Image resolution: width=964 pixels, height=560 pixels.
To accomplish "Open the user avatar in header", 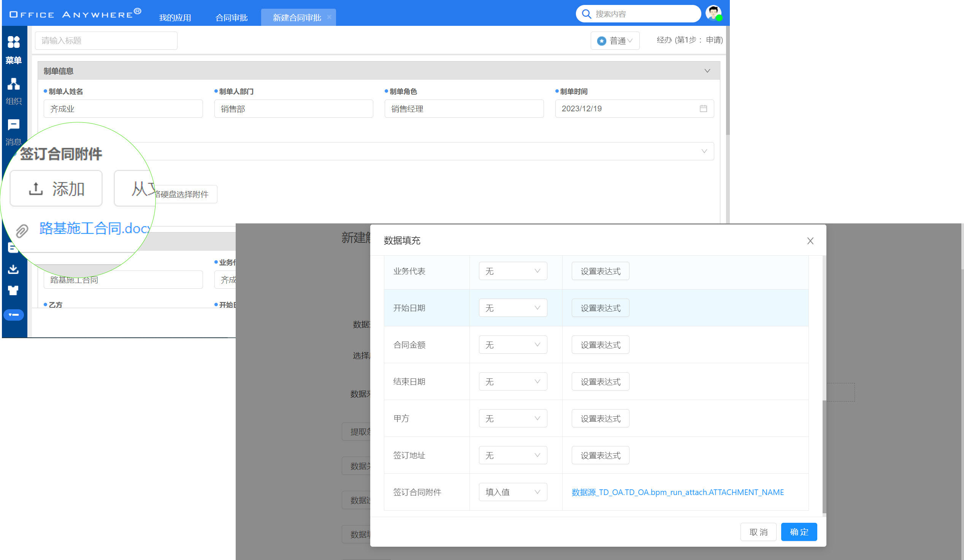I will tap(713, 13).
